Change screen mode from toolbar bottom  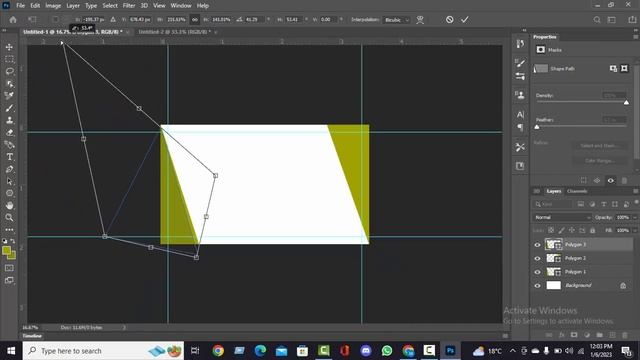tap(9, 280)
